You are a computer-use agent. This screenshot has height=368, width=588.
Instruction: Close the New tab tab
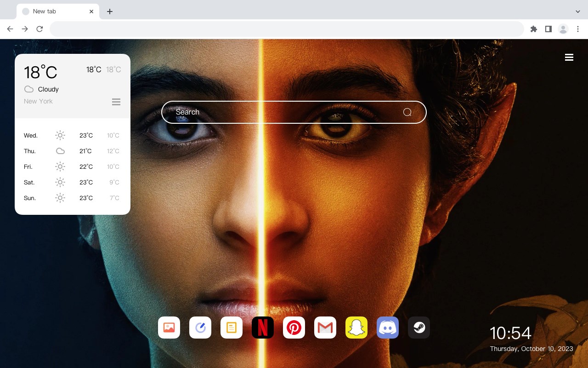coord(91,11)
